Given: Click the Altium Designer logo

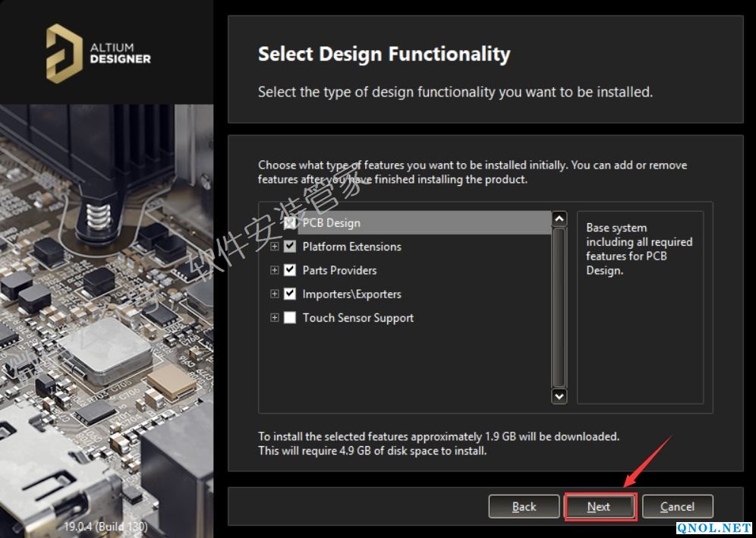Looking at the screenshot, I should (x=99, y=53).
